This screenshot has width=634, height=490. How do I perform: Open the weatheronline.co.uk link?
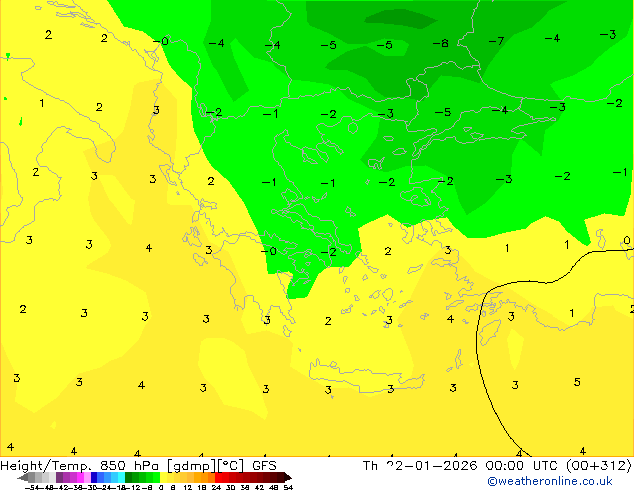[550, 481]
